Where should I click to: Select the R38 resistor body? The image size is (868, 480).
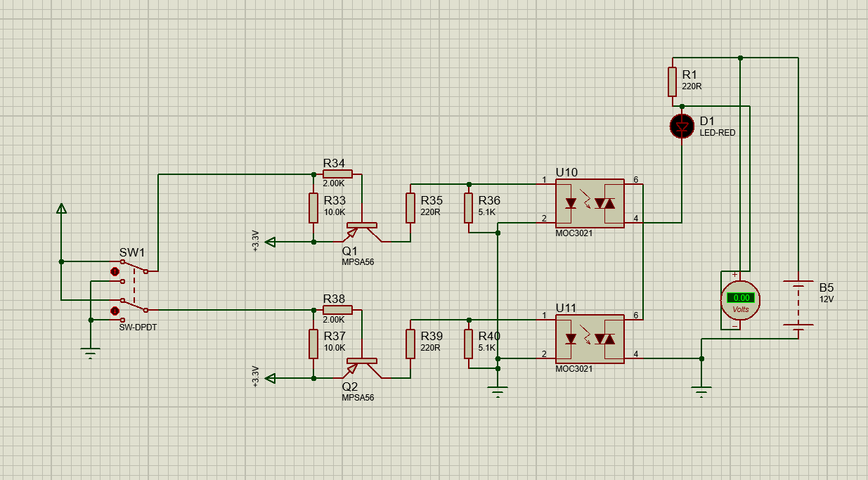337,310
